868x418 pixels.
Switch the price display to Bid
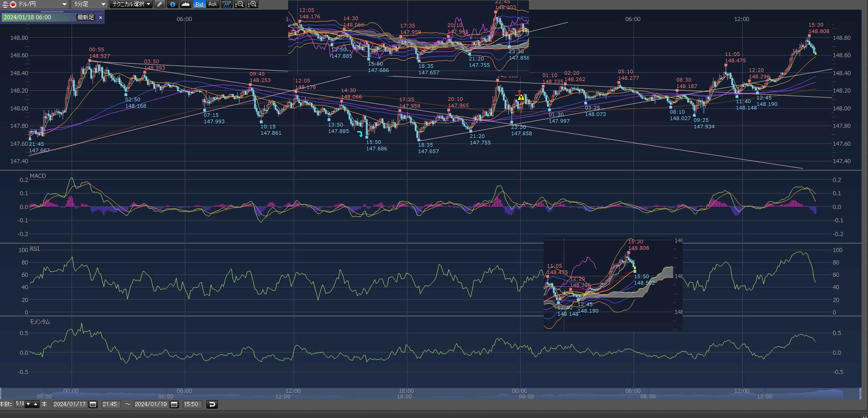click(199, 4)
